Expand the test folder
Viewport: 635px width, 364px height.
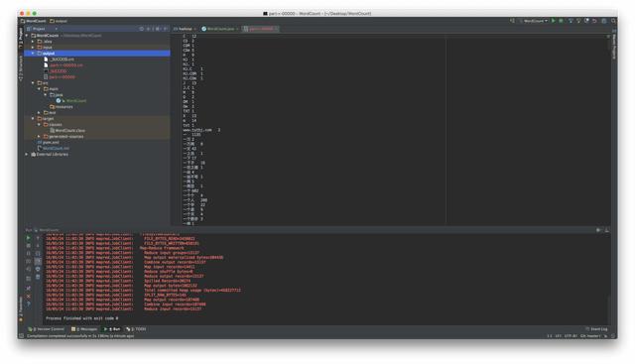[39, 112]
